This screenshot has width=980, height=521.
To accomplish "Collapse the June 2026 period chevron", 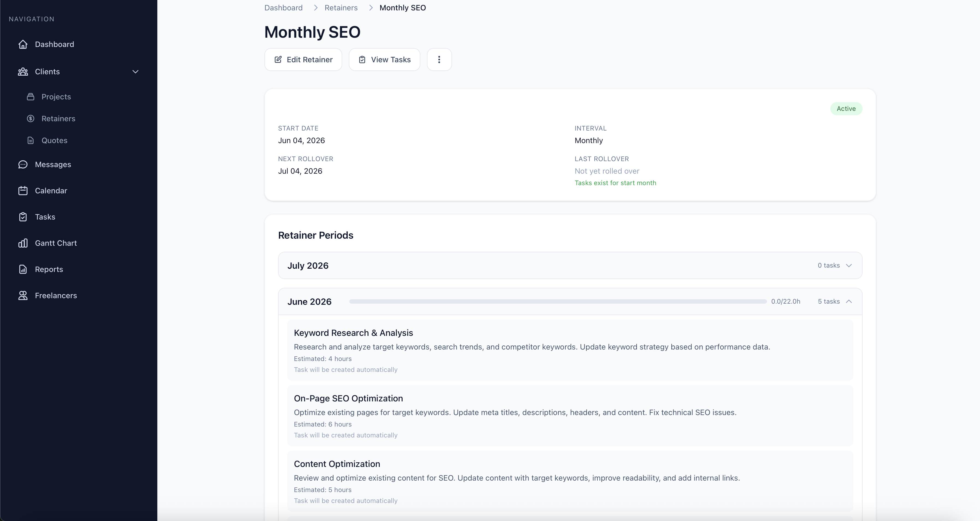I will pyautogui.click(x=849, y=301).
